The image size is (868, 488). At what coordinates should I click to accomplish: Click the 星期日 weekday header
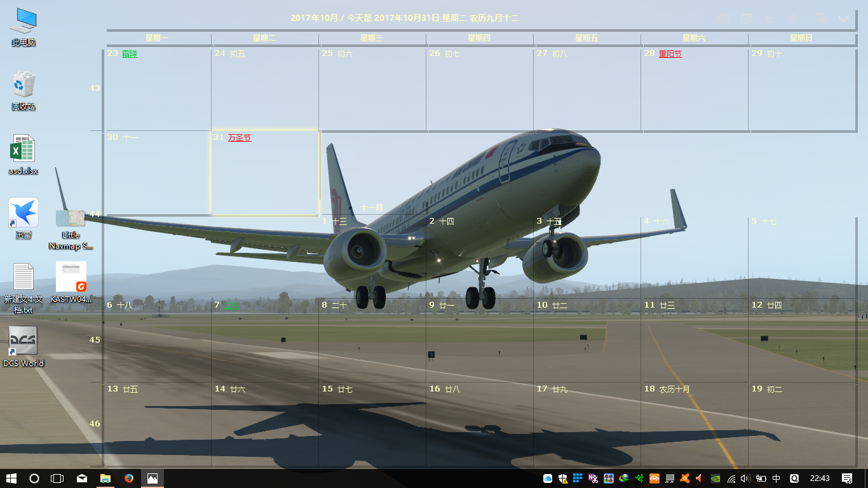pyautogui.click(x=801, y=38)
